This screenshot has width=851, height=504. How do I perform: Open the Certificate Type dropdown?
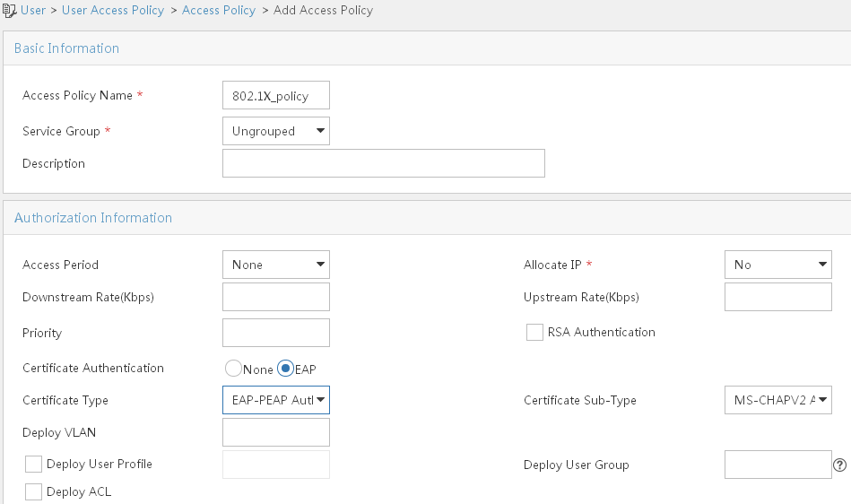[276, 400]
